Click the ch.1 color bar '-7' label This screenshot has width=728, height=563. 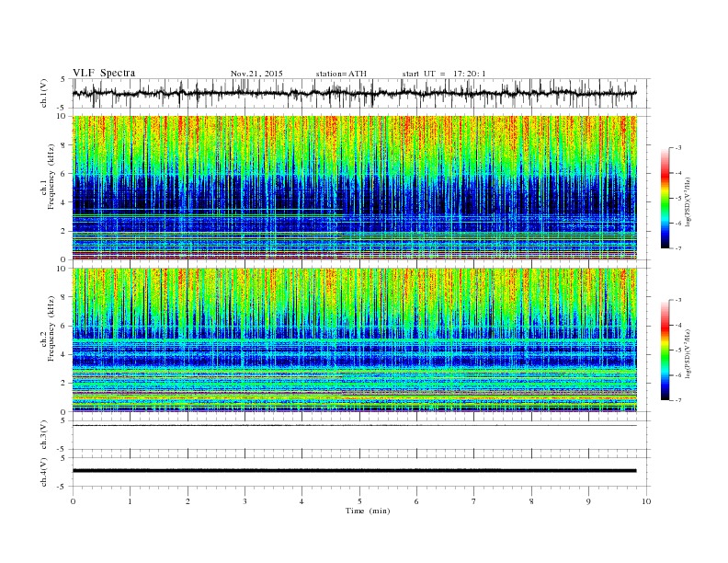click(678, 248)
